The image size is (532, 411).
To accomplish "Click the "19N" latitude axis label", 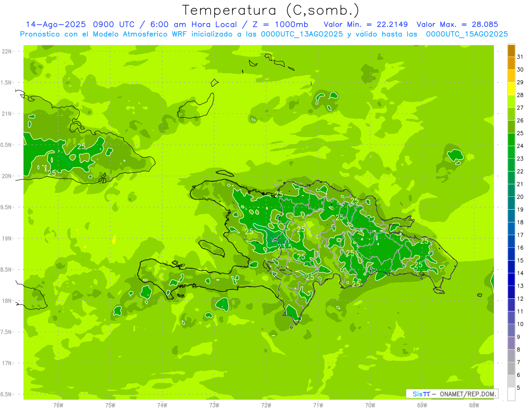I will coord(6,239).
